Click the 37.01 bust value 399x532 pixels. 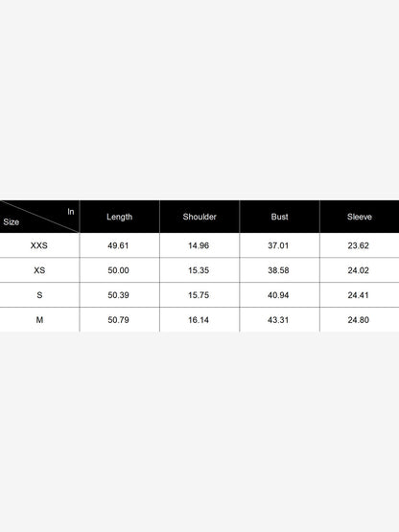click(278, 245)
